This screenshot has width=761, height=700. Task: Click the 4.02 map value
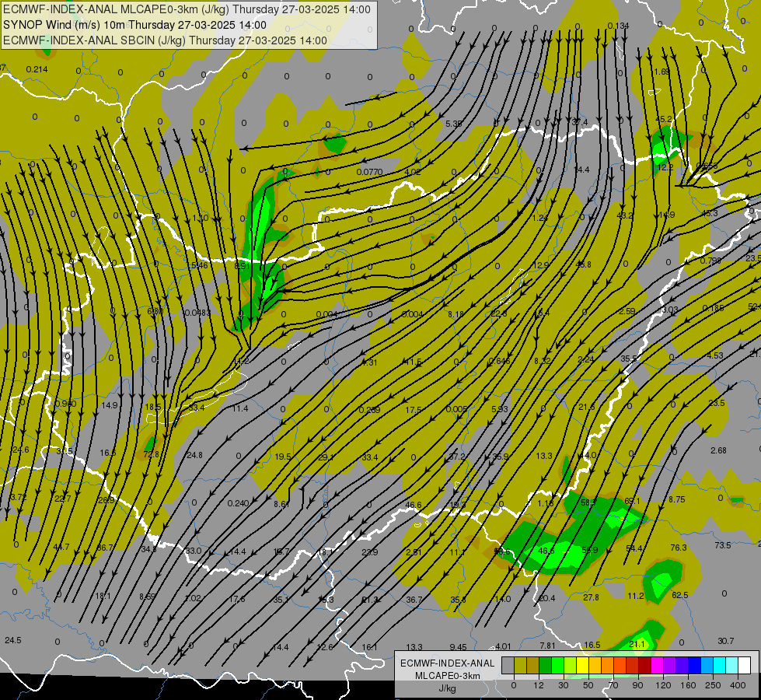[x=413, y=172]
